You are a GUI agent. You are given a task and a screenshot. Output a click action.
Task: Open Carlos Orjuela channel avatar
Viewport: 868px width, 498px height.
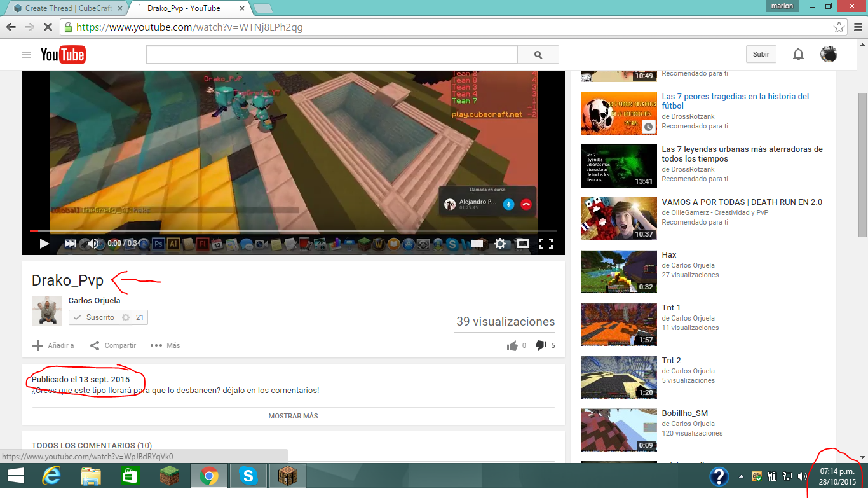[47, 311]
